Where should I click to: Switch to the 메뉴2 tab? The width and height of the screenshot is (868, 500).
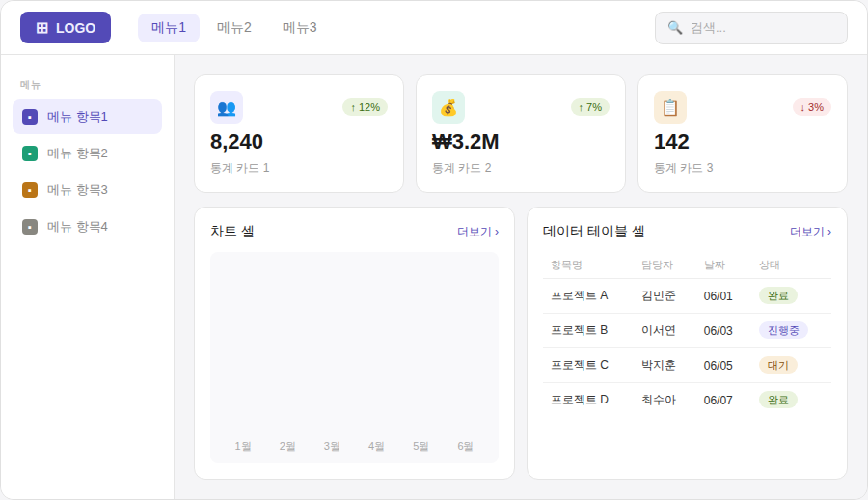coord(233,28)
